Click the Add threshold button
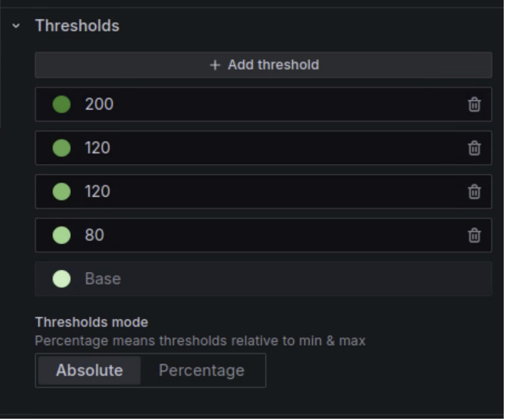The width and height of the screenshot is (505, 420). (x=264, y=65)
